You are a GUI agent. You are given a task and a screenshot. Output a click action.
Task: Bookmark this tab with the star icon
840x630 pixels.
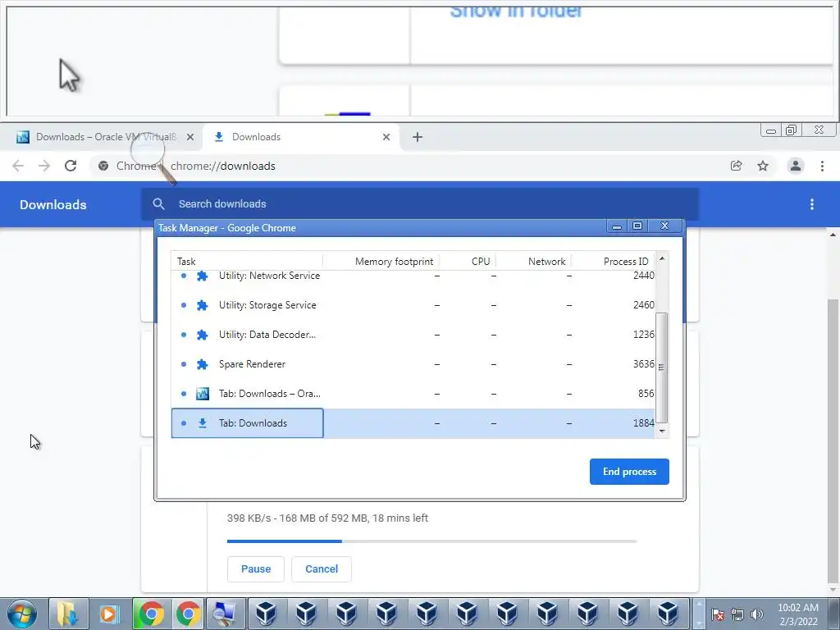click(x=763, y=166)
